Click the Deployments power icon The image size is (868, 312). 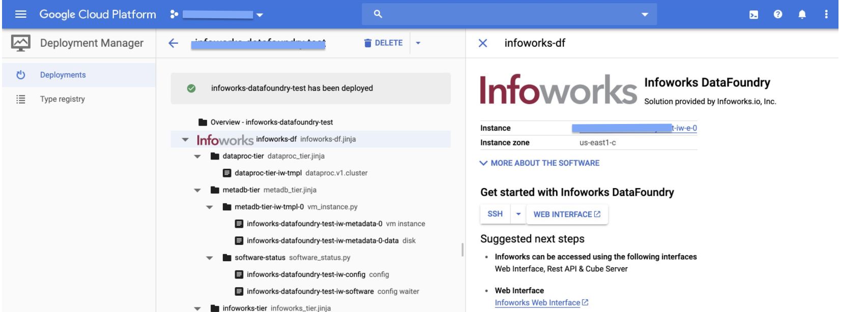coord(21,75)
